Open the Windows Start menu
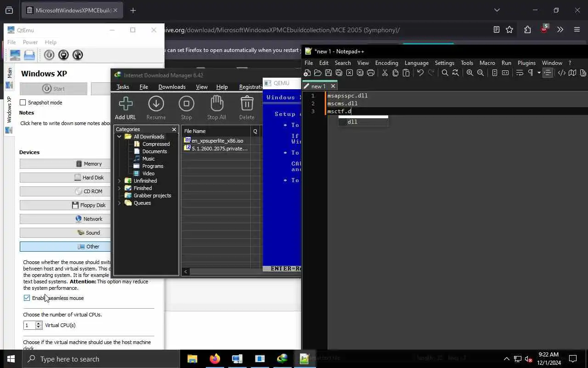This screenshot has width=588, height=368. [x=11, y=359]
